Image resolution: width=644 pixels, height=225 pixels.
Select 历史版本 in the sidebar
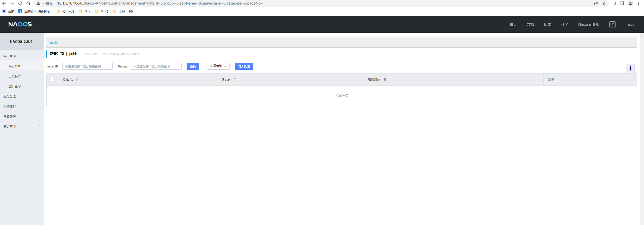15,76
